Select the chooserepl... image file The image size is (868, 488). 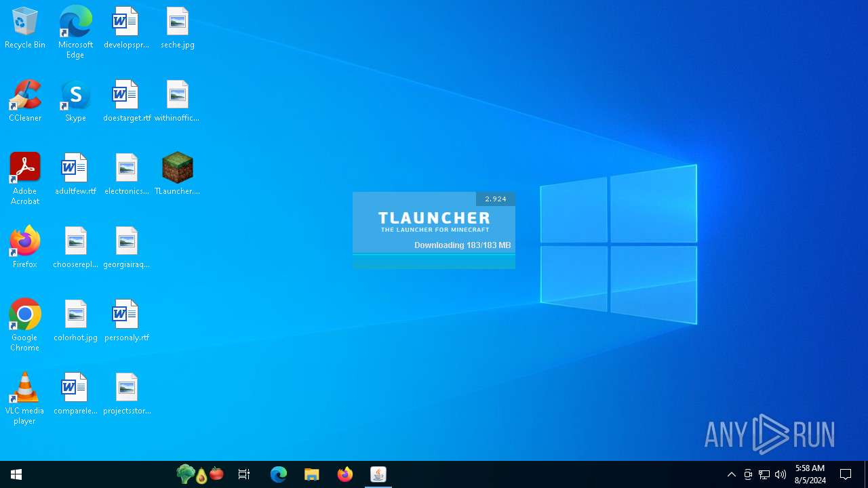(75, 248)
